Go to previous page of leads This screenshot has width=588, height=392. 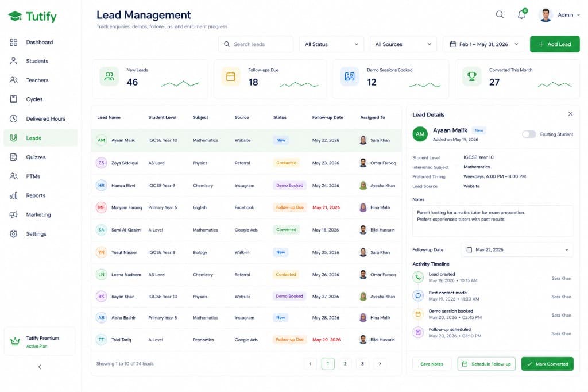[x=310, y=363]
